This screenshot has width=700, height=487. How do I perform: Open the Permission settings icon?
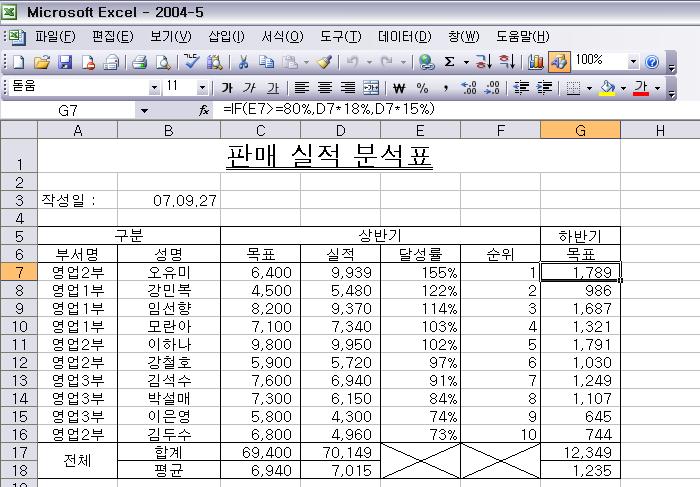(x=88, y=62)
